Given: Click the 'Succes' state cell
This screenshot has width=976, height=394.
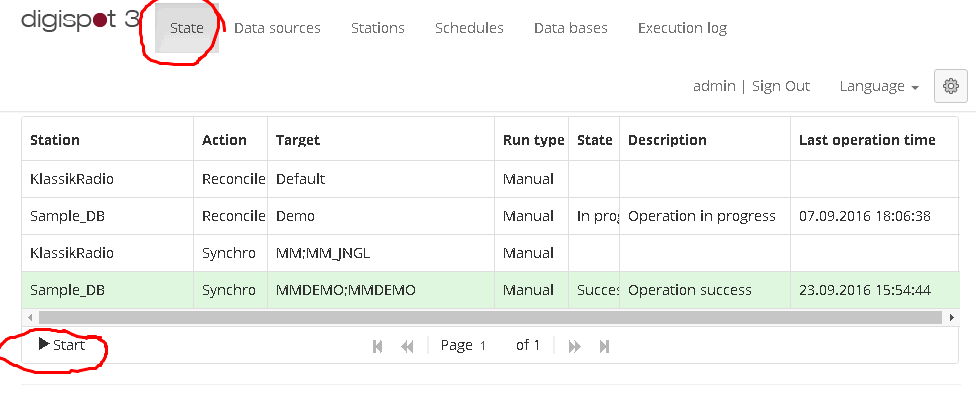Looking at the screenshot, I should click(594, 290).
